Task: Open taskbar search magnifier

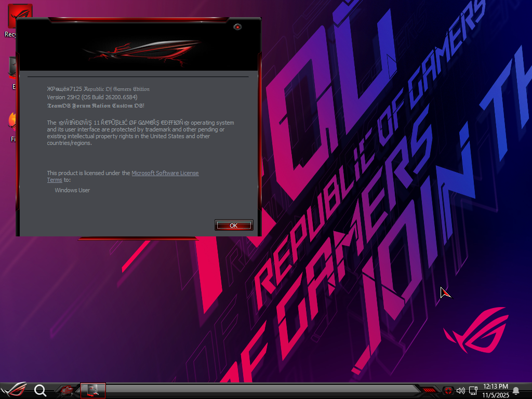Action: point(41,391)
